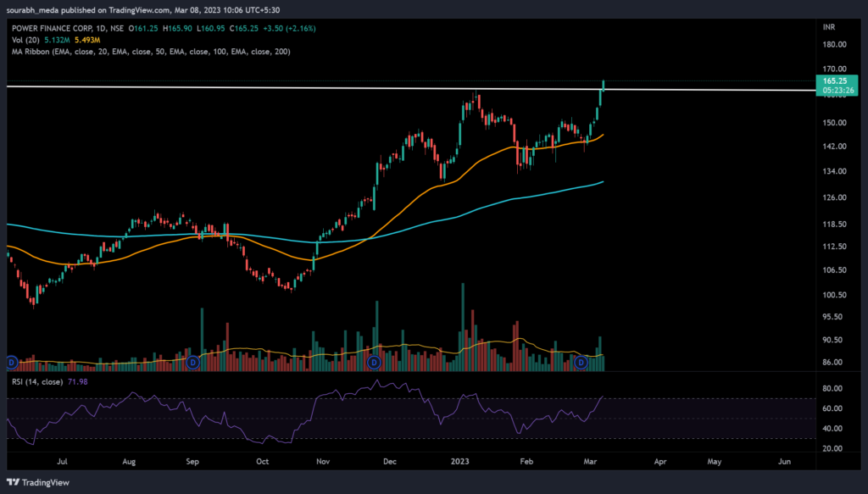Screen dimensions: 868x494
Task: Click the dividend marker near September
Action: pyautogui.click(x=193, y=362)
